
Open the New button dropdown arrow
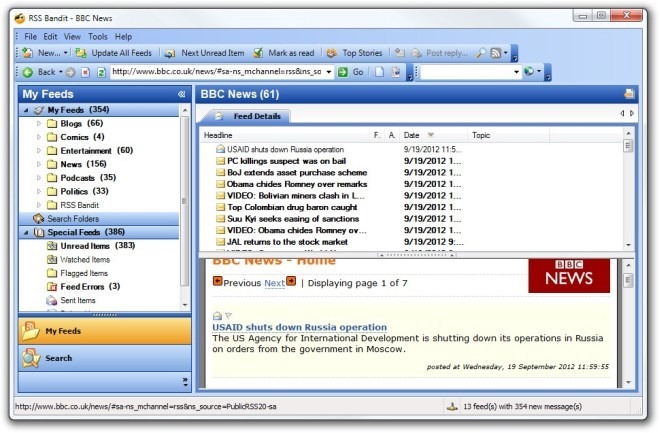(66, 53)
